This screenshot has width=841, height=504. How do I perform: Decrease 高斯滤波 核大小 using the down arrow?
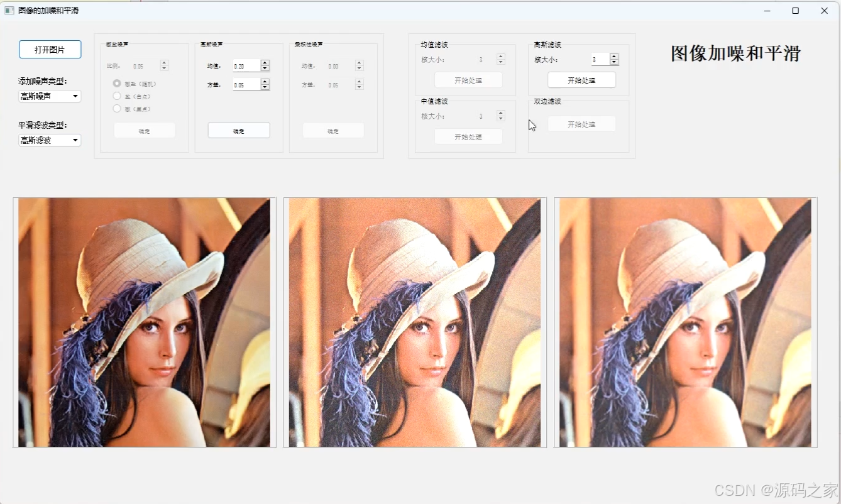tap(614, 62)
